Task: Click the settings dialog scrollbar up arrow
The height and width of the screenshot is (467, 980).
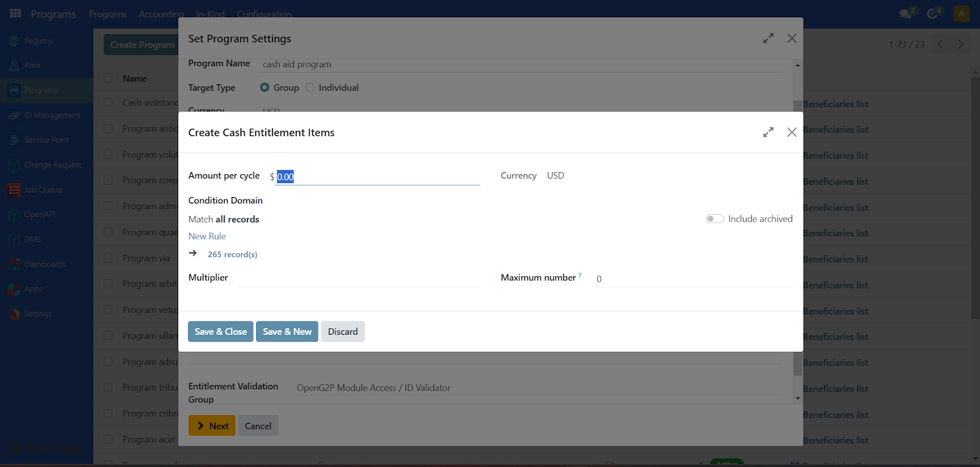Action: pos(797,65)
